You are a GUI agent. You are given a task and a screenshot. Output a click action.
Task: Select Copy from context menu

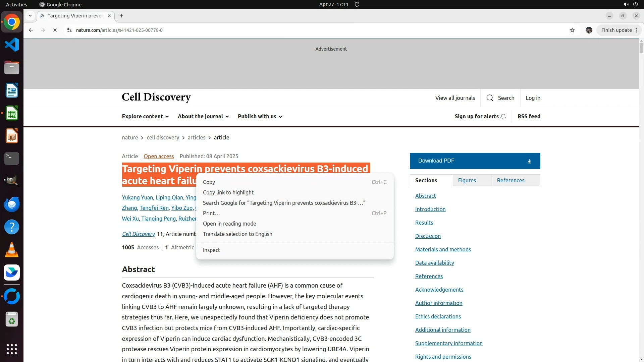tap(209, 182)
